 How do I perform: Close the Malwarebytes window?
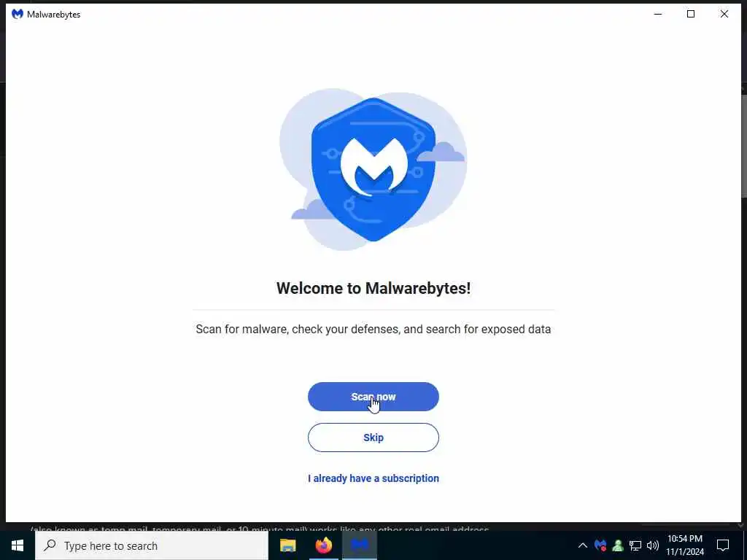point(724,15)
